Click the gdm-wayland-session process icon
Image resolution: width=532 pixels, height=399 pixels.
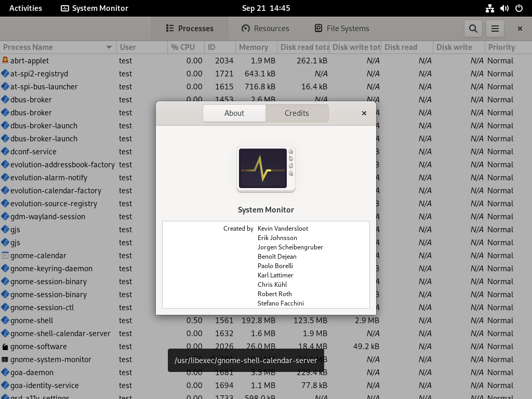coord(5,216)
